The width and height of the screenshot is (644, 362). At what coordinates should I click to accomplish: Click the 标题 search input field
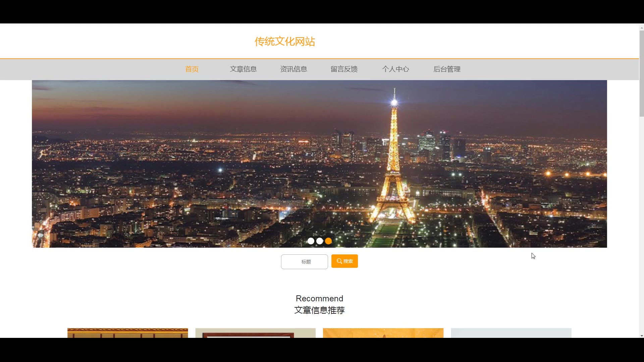304,261
